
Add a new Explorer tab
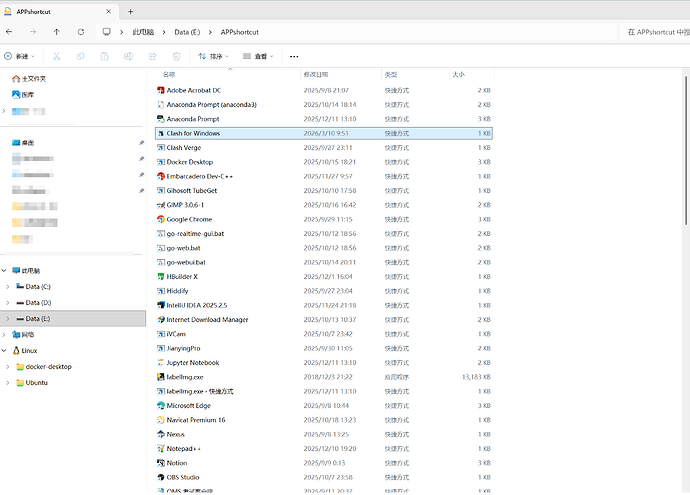click(131, 12)
